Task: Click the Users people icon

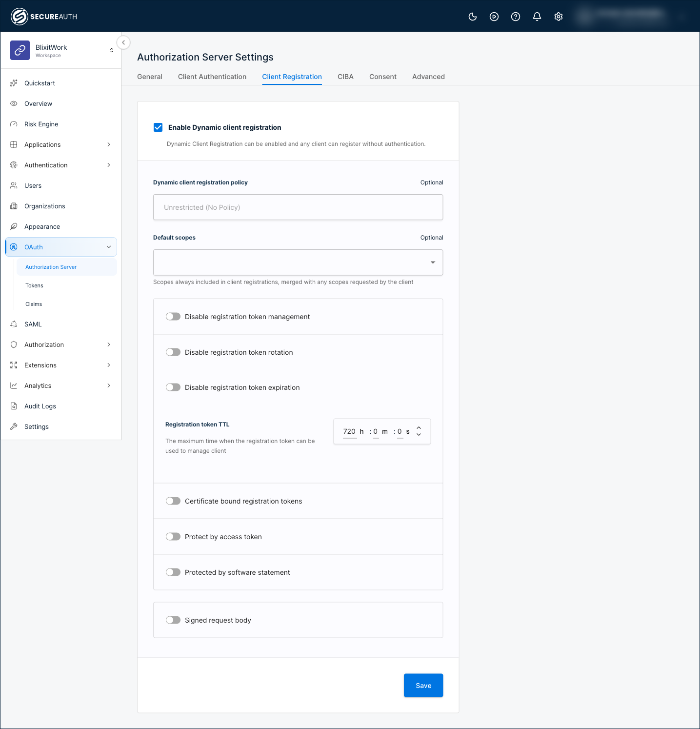Action: pyautogui.click(x=14, y=185)
